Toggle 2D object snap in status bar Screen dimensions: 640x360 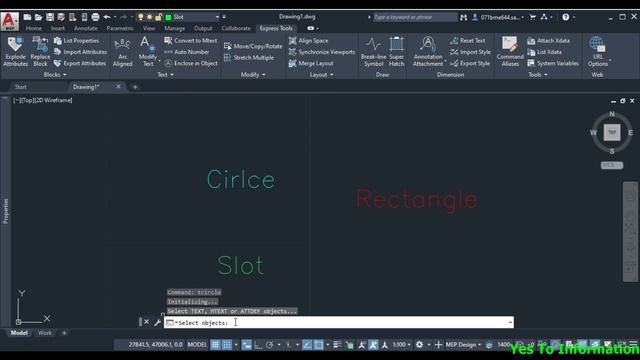pos(319,345)
